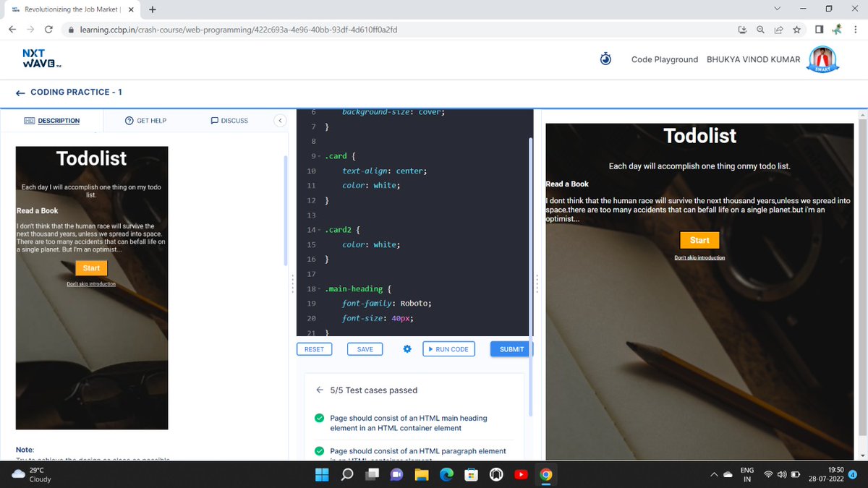This screenshot has height=488, width=868.
Task: Submit the solution with SUBMIT button
Action: coord(511,349)
